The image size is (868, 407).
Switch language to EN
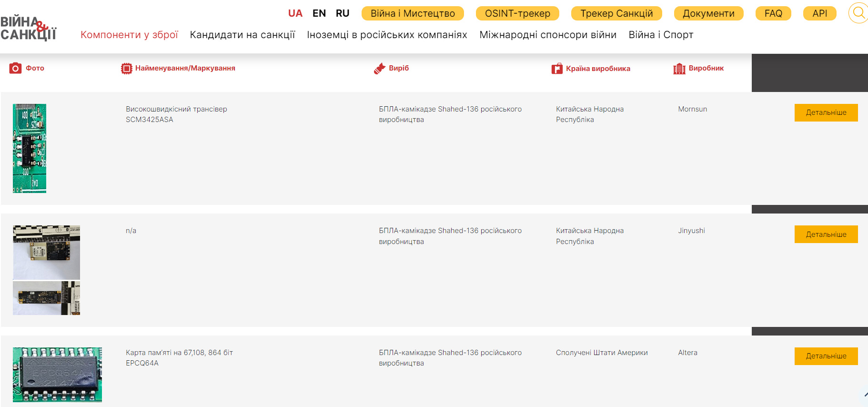click(319, 13)
